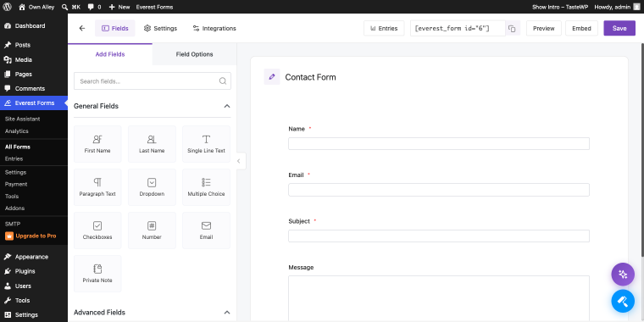
Task: Select the shortcode text field
Action: [x=458, y=28]
